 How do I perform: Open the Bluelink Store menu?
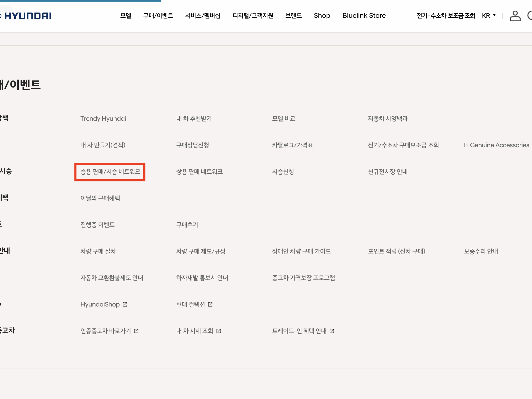(x=364, y=15)
